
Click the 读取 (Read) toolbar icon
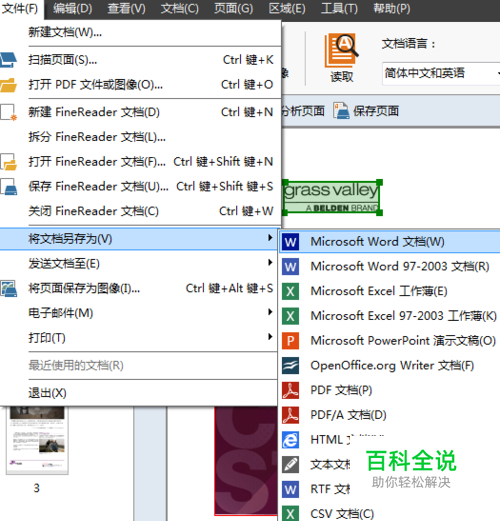(341, 50)
